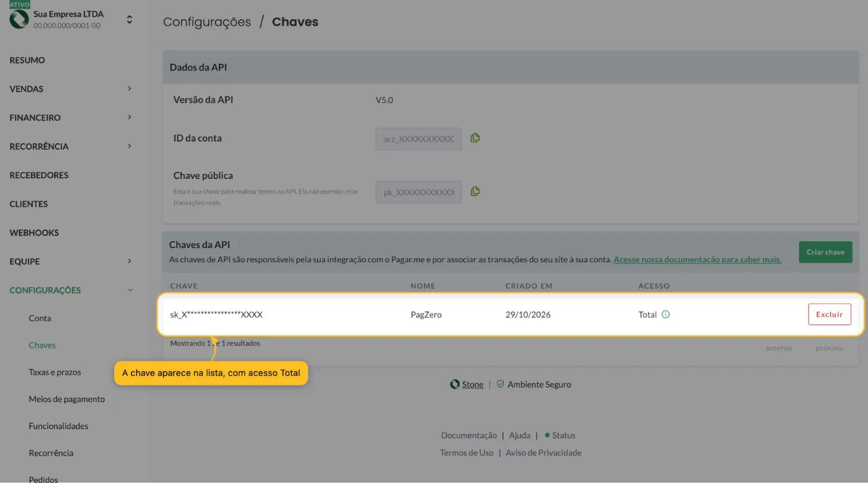Select Conta under Configurações
This screenshot has height=483, width=868.
point(40,318)
